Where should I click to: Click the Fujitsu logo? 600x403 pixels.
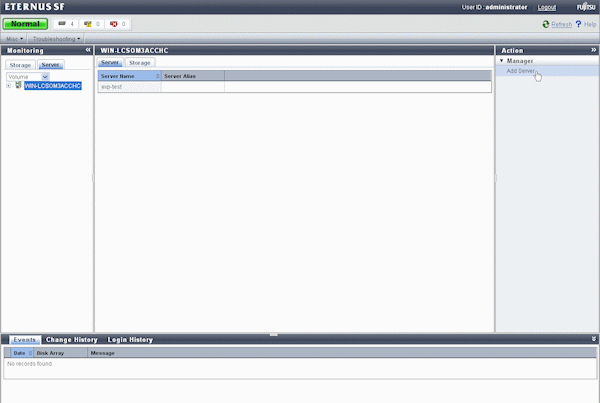pyautogui.click(x=586, y=7)
